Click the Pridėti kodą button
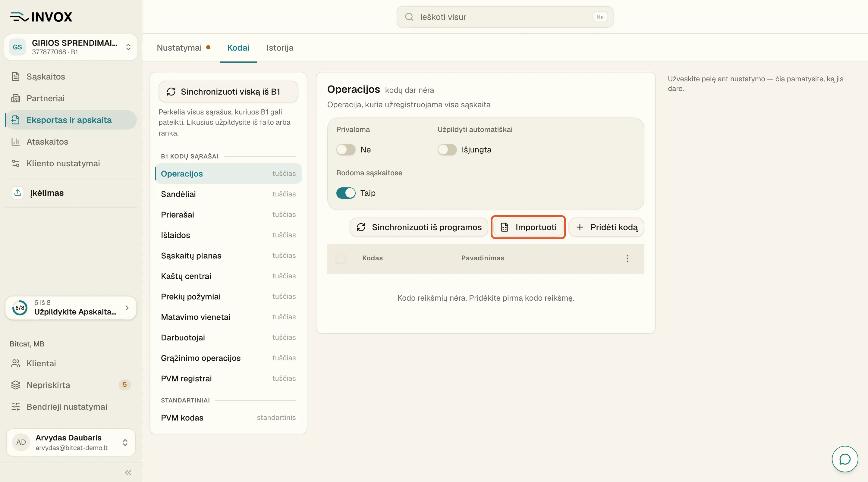This screenshot has width=868, height=482. coord(606,227)
